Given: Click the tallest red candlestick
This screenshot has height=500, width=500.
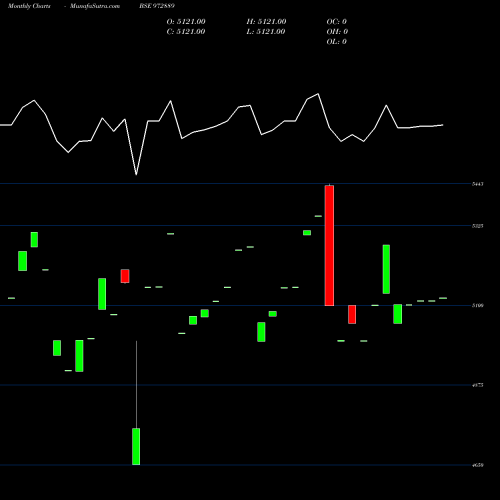Looking at the screenshot, I should coord(329,245).
